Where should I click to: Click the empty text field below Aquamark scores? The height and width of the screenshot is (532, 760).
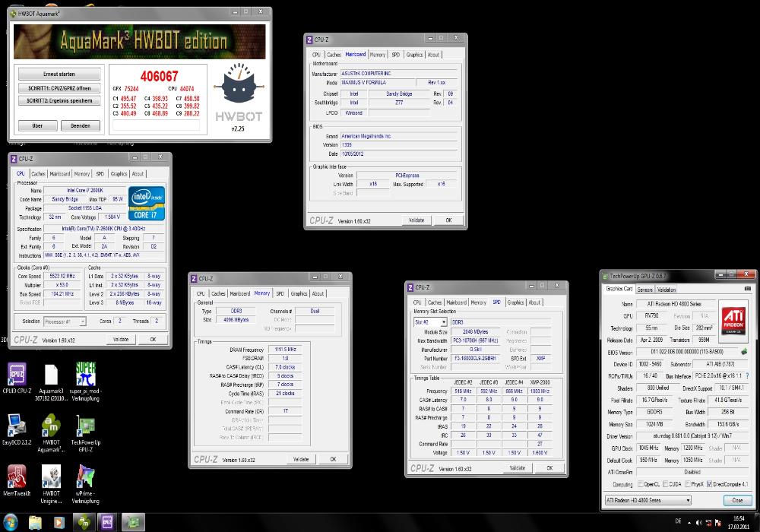(x=156, y=125)
